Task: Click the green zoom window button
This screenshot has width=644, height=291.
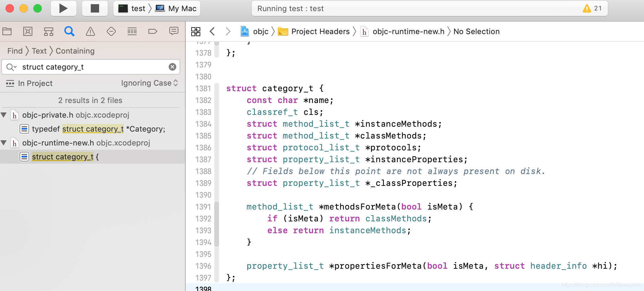Action: click(38, 8)
